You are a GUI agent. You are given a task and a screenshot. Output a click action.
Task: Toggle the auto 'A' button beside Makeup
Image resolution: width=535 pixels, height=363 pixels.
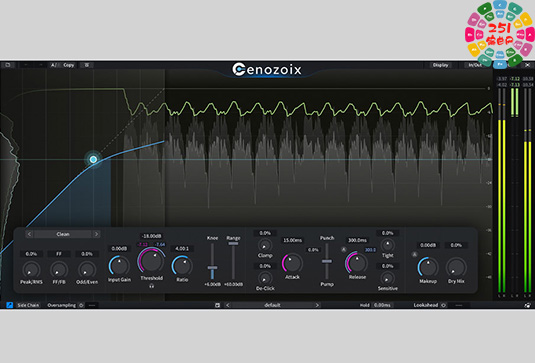coord(414,255)
